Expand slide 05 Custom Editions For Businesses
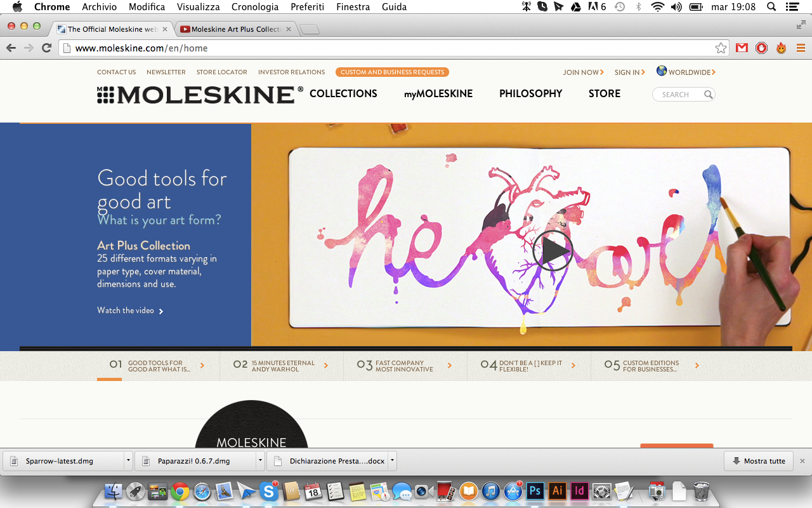The height and width of the screenshot is (508, 812). (697, 366)
